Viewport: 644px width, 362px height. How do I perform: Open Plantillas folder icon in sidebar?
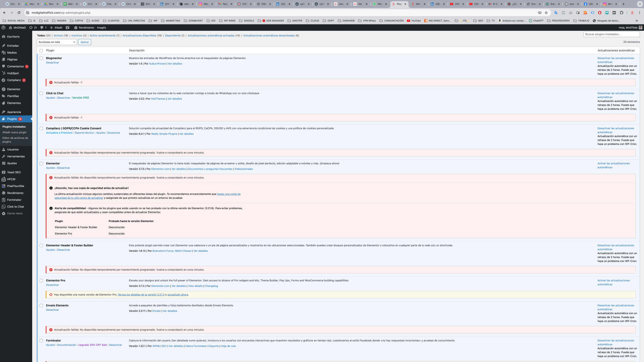pos(3,96)
